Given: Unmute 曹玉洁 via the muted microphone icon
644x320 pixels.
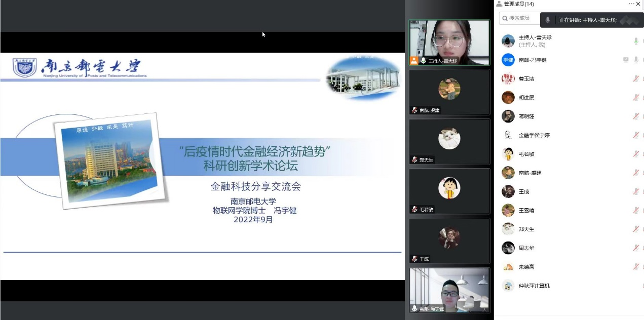Looking at the screenshot, I should pyautogui.click(x=635, y=78).
